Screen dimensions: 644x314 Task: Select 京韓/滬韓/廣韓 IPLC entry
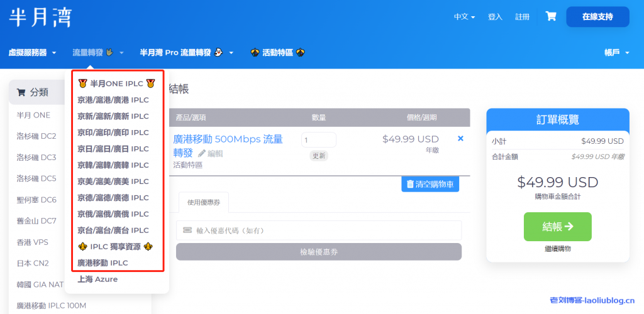tap(113, 165)
